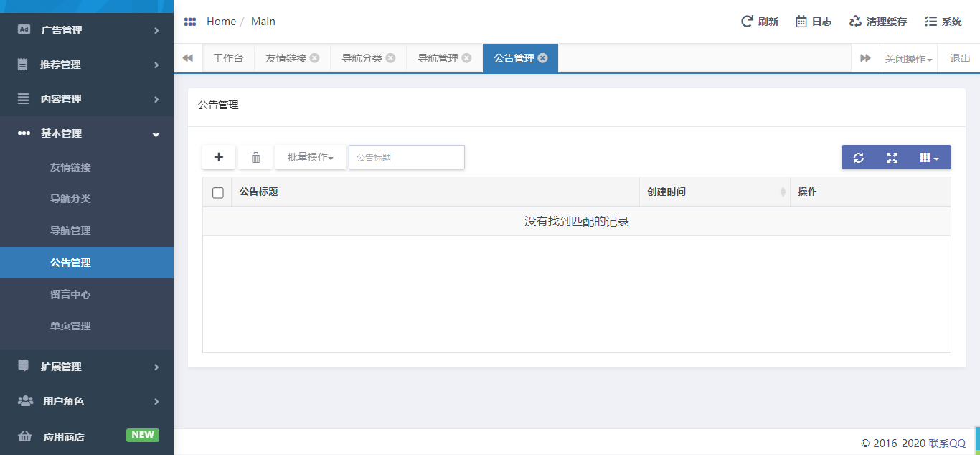Open 日志 log calendar icon
Viewport: 980px width, 455px height.
[801, 22]
